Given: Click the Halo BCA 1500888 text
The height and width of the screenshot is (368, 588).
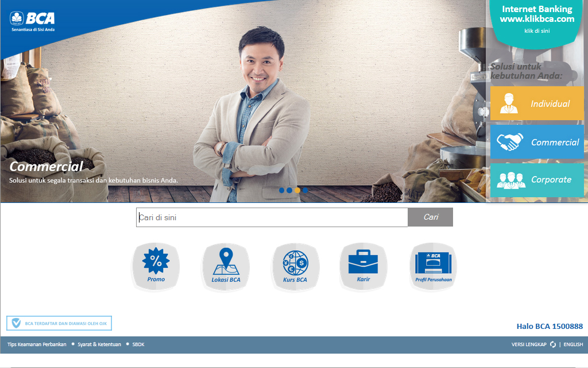Looking at the screenshot, I should pyautogui.click(x=550, y=327).
